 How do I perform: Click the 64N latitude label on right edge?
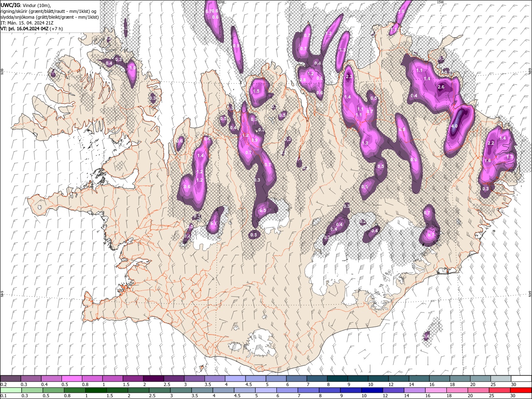(x=530, y=293)
